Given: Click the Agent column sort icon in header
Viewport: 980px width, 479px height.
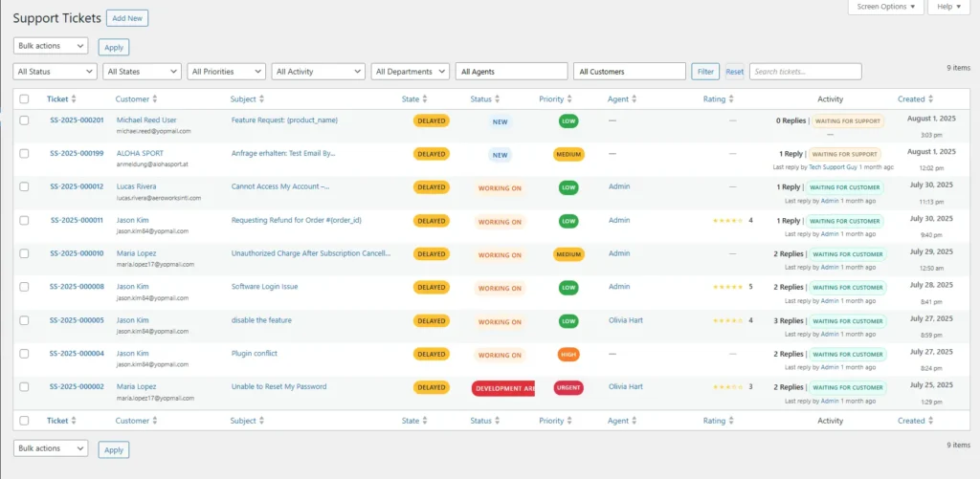Looking at the screenshot, I should (x=634, y=99).
